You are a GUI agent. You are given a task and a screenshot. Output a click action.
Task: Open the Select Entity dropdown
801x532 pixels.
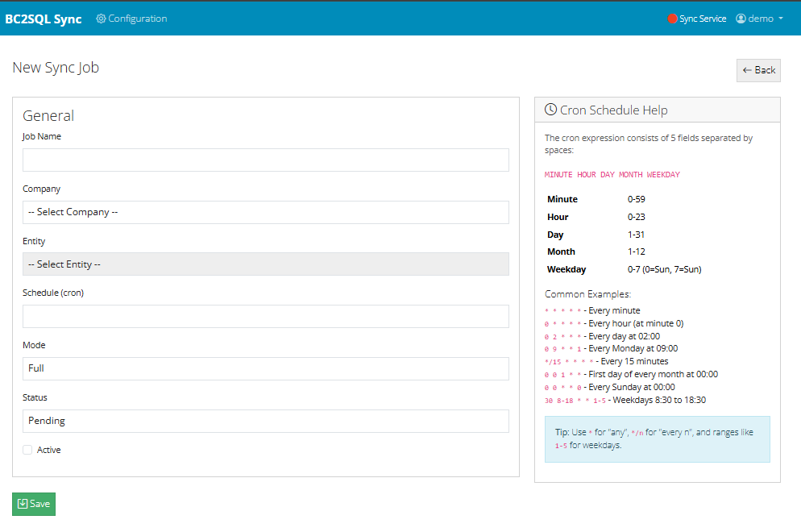pyautogui.click(x=265, y=264)
